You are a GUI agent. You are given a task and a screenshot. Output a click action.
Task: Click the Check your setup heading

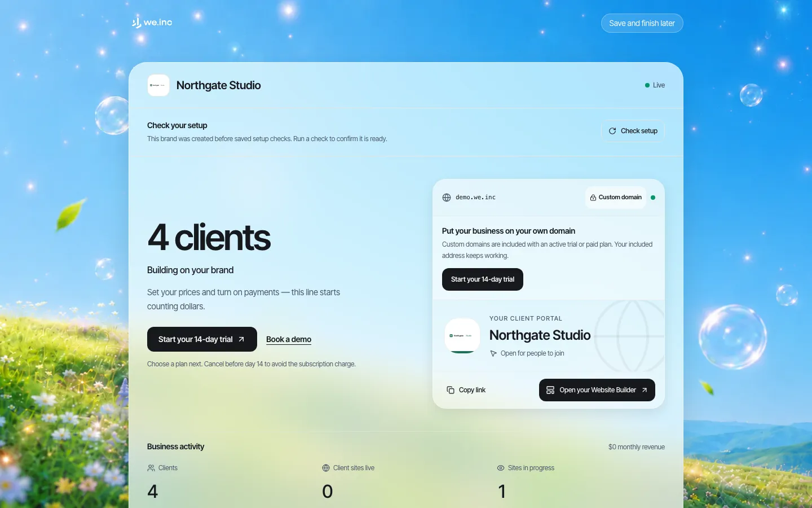pos(177,125)
